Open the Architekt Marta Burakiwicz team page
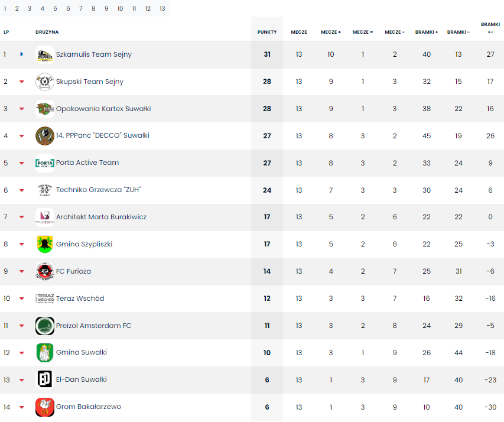The width and height of the screenshot is (504, 422). point(101,217)
